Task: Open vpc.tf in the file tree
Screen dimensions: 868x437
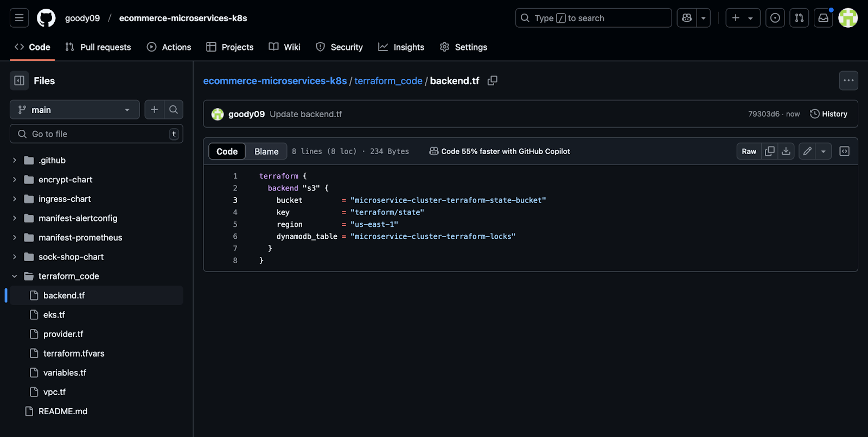Action: [x=97, y=392]
